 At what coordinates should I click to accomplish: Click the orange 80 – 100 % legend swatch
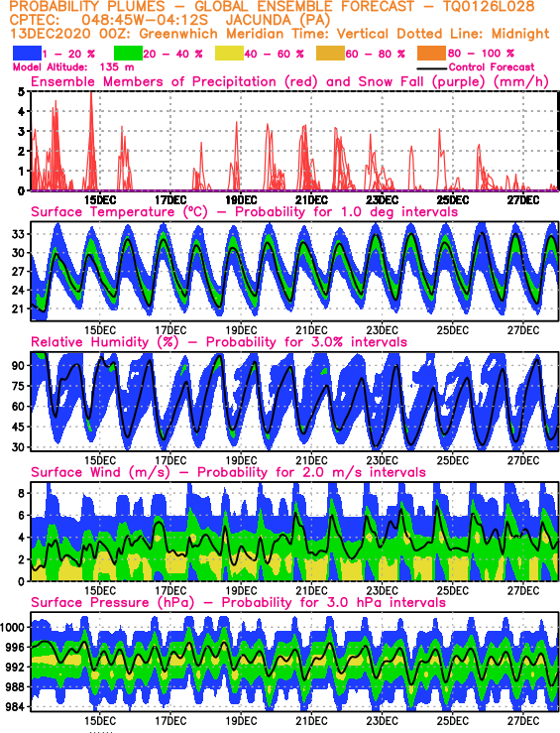tap(431, 54)
